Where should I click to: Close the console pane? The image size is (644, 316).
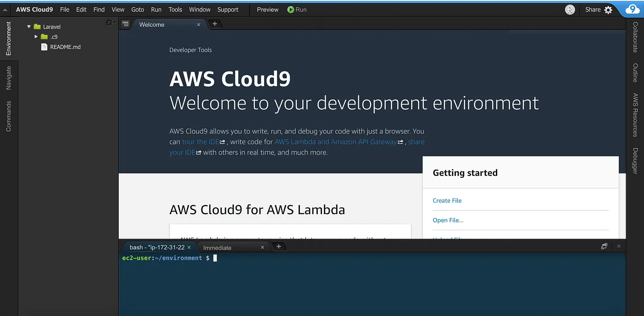coord(619,246)
